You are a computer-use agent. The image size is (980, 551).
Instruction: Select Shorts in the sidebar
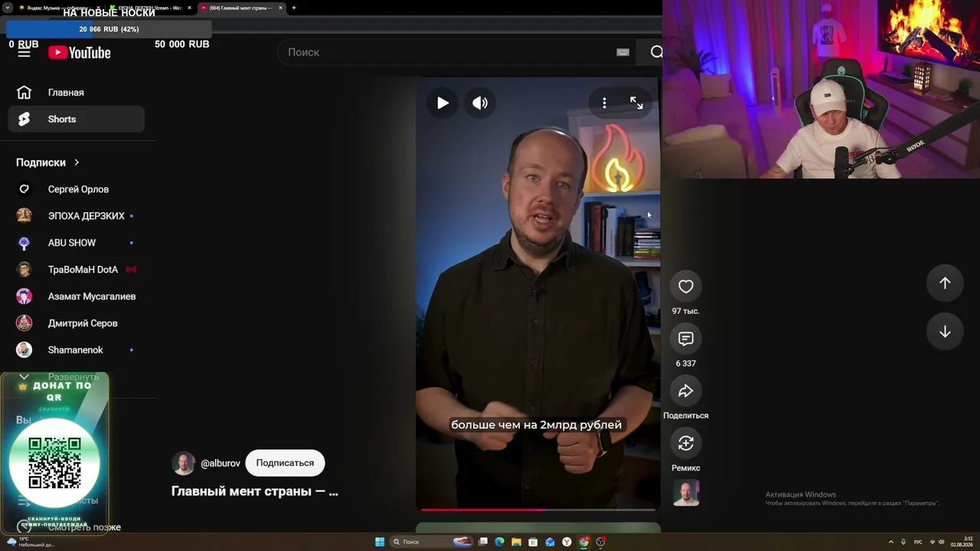coord(76,119)
